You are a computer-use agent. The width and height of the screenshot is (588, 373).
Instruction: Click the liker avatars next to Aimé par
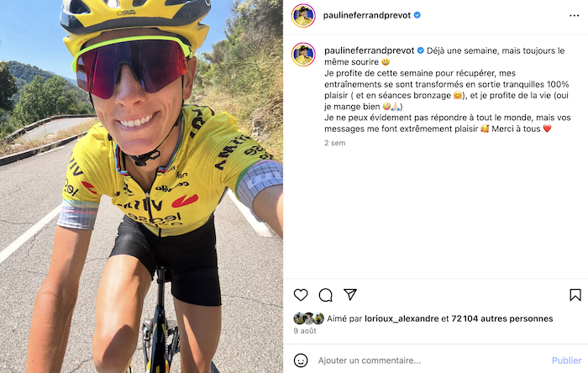(308, 318)
